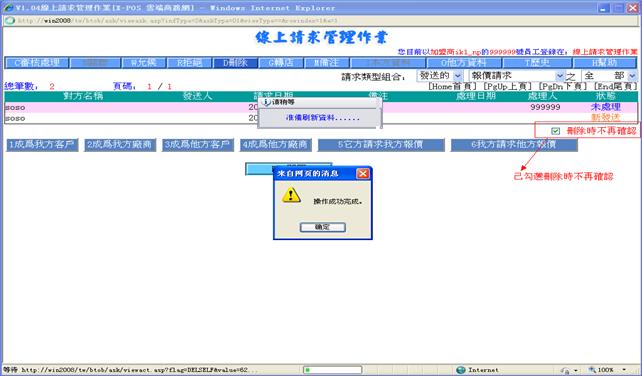Click the Internet zone globe icon in status bar
This screenshot has height=376, width=642.
461,370
